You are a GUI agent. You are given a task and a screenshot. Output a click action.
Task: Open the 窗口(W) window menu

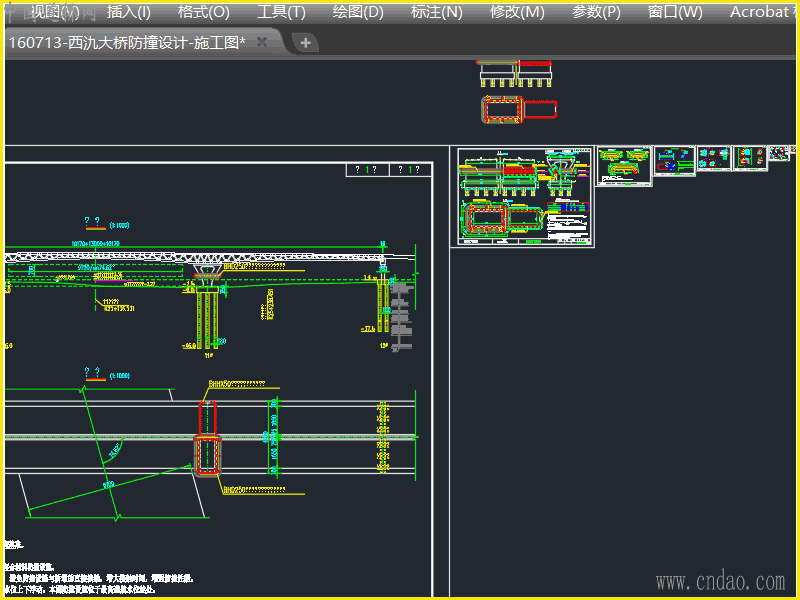[675, 12]
